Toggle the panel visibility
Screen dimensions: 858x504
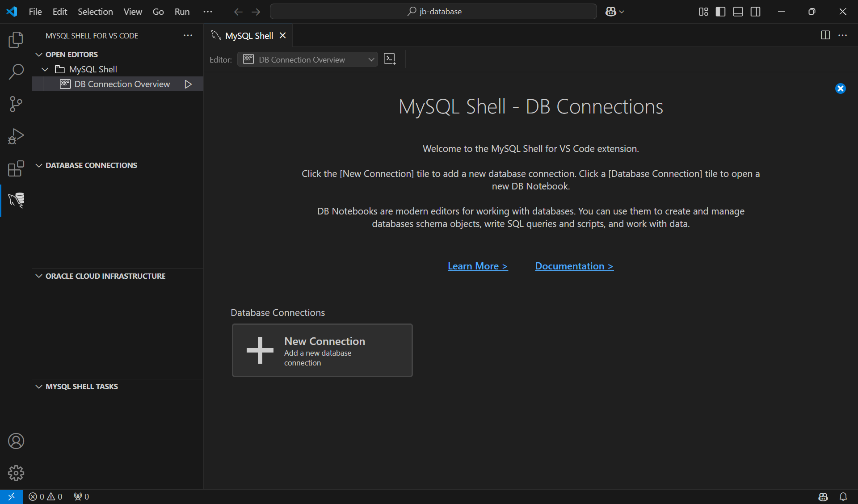click(737, 12)
